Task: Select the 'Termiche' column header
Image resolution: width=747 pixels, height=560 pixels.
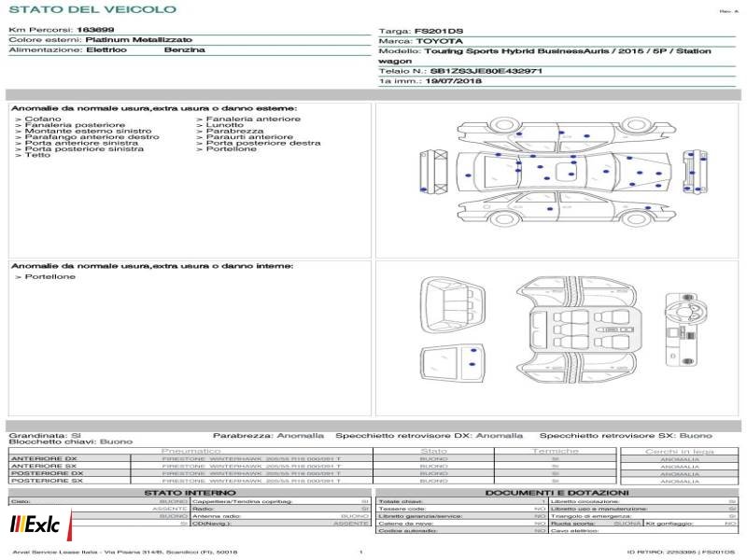Action: pyautogui.click(x=555, y=451)
